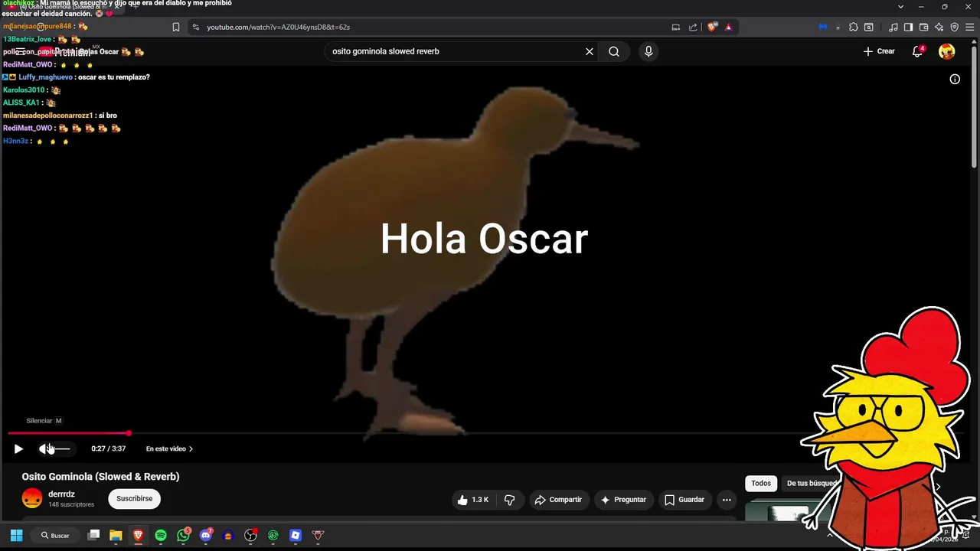The image size is (980, 551).
Task: Open Roblox from the taskbar
Action: coord(296,535)
